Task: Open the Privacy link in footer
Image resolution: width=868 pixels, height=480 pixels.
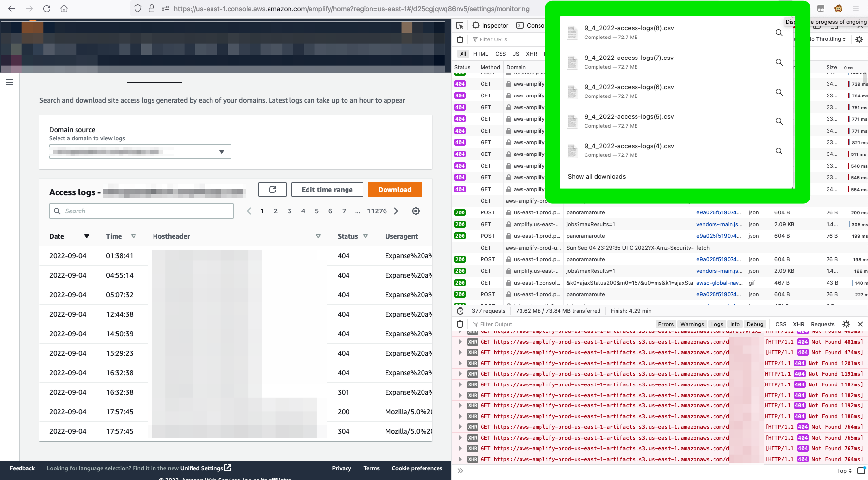Action: point(342,468)
